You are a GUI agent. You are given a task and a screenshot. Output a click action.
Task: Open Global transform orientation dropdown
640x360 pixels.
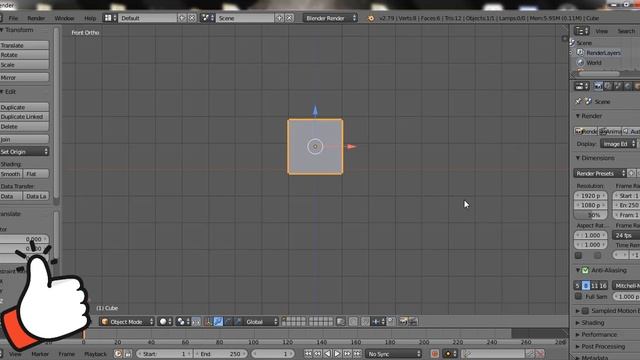coord(261,322)
